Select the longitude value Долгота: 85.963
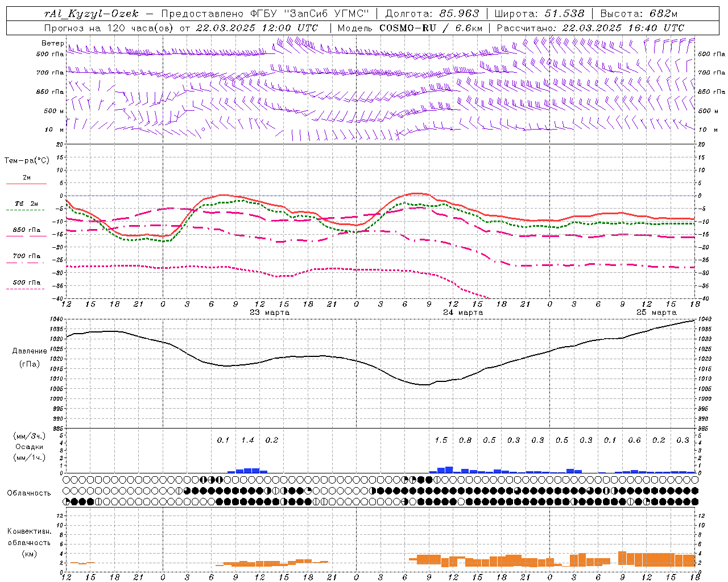This screenshot has width=728, height=582. point(432,14)
